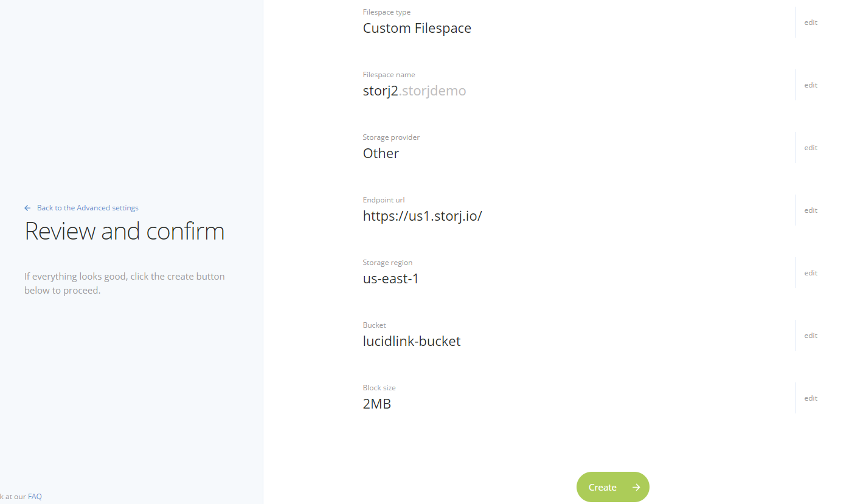Edit the Storage region
The image size is (863, 504).
tap(811, 273)
